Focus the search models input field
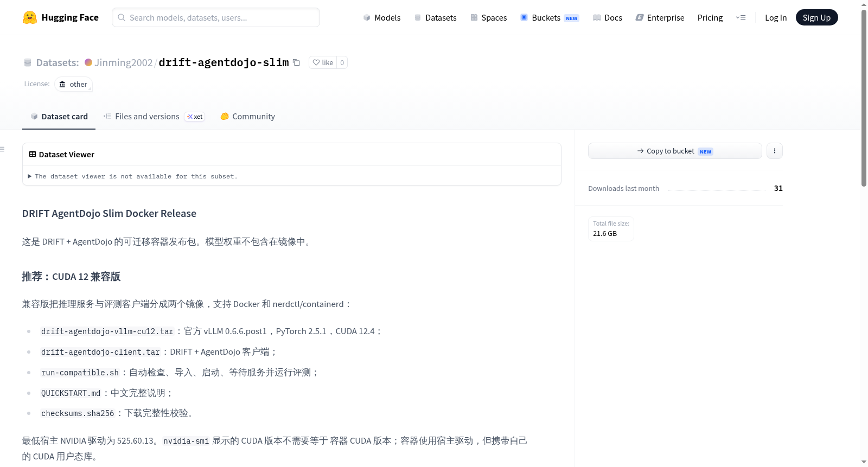868x467 pixels. 216,17
